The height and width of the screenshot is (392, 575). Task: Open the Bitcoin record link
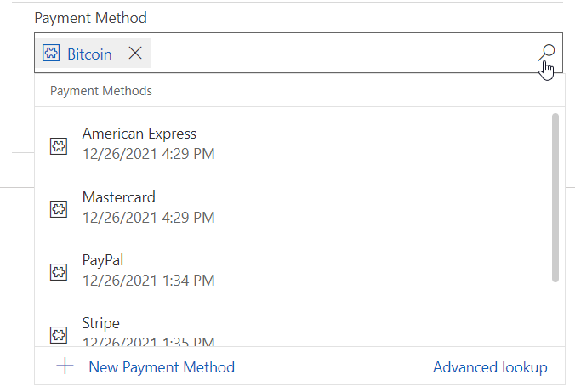(89, 54)
